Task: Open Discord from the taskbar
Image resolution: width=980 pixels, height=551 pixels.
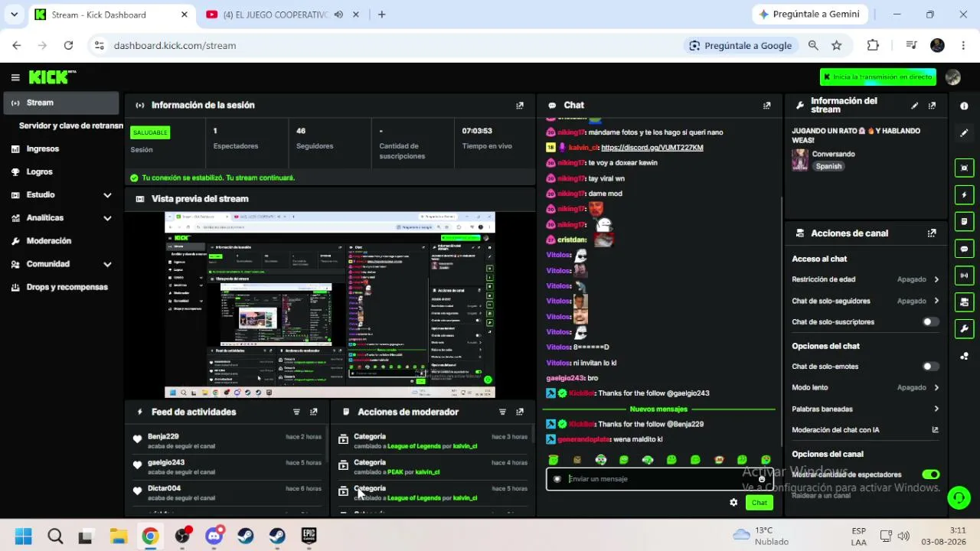Action: 214,536
